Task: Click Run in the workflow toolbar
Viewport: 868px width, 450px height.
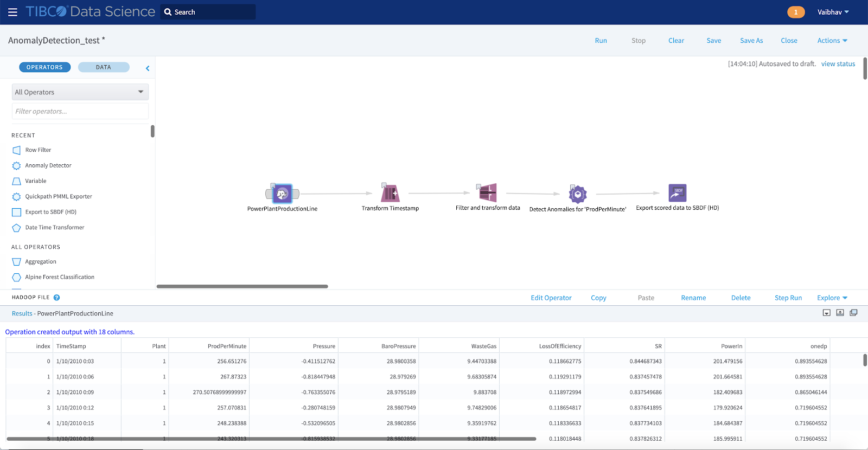Action: (x=601, y=41)
